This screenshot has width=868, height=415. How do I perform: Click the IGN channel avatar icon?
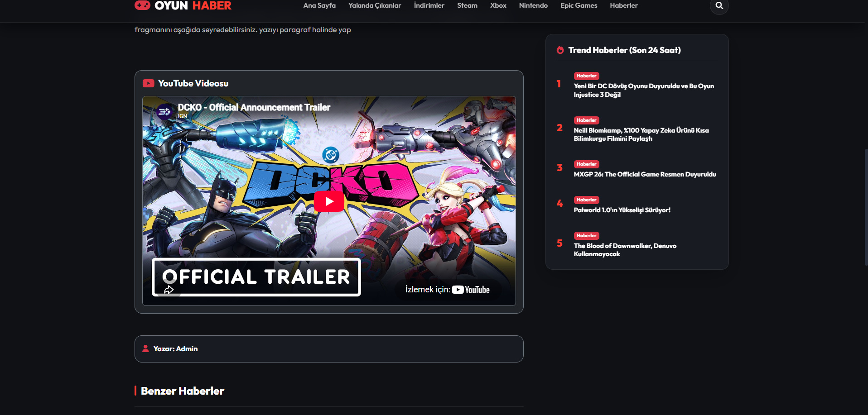pos(164,111)
